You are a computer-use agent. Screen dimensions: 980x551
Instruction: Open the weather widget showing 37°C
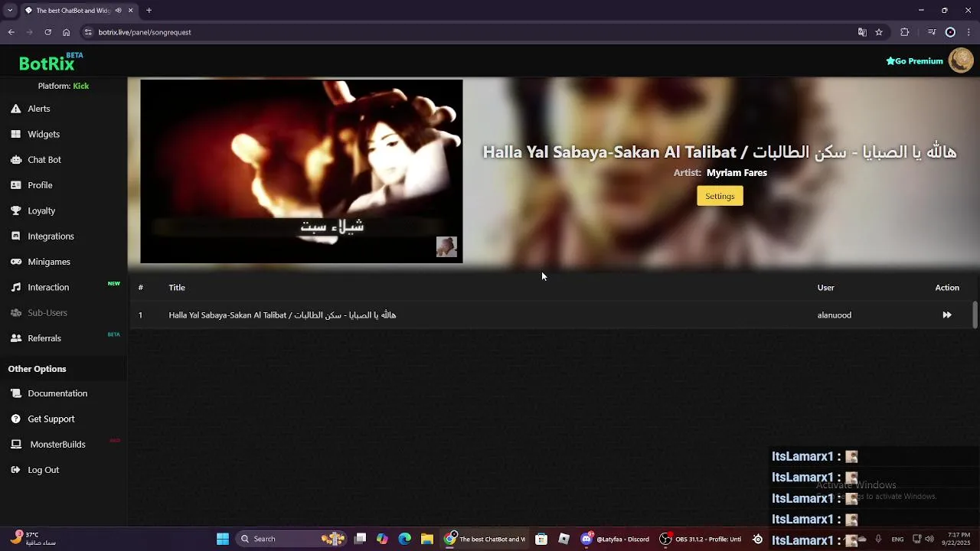point(32,539)
